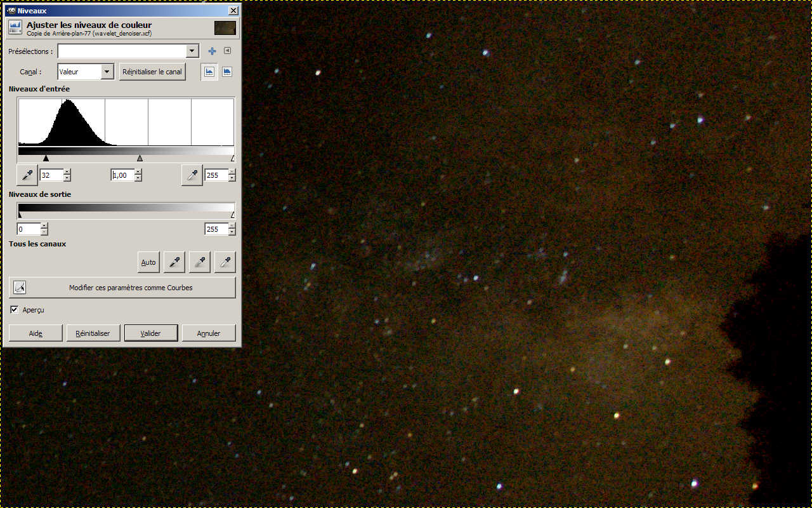Pick white point with input eyedropper

pyautogui.click(x=192, y=175)
